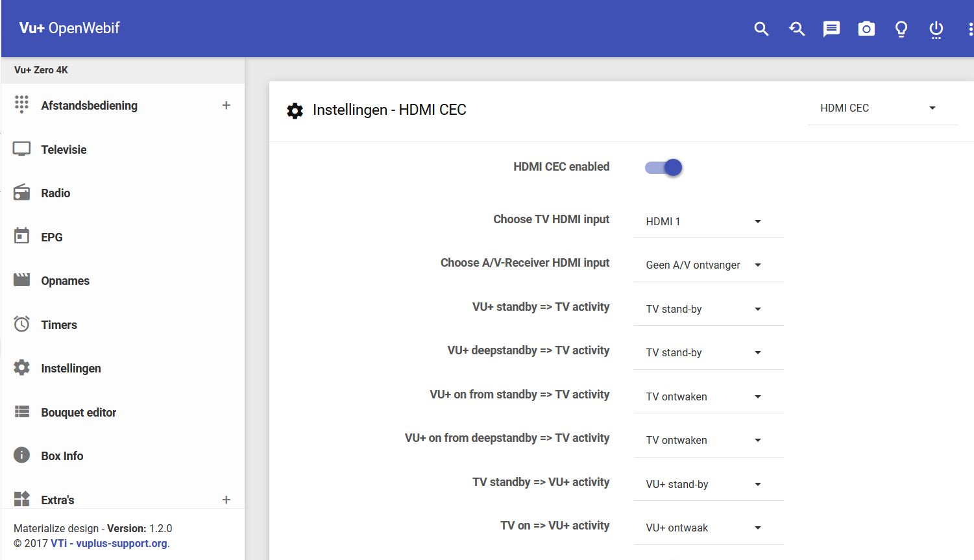The height and width of the screenshot is (560, 974).
Task: Take a screenshot with the camera icon
Action: pos(866,29)
